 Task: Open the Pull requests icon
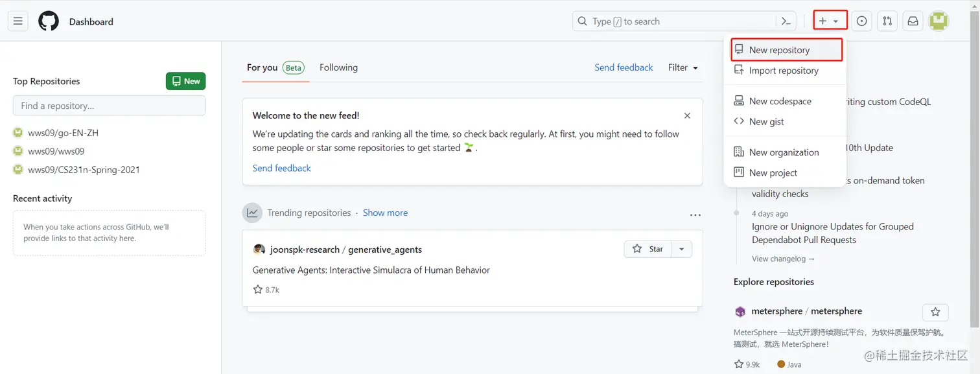(x=887, y=21)
